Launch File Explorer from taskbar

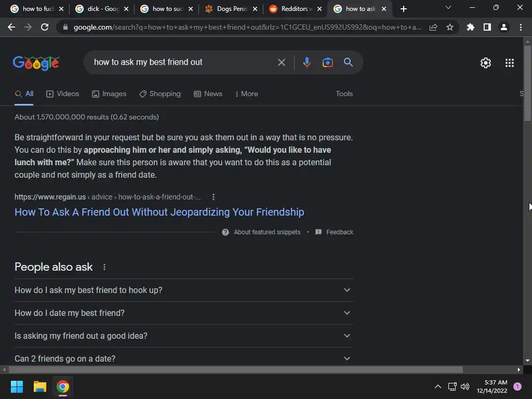[39, 387]
